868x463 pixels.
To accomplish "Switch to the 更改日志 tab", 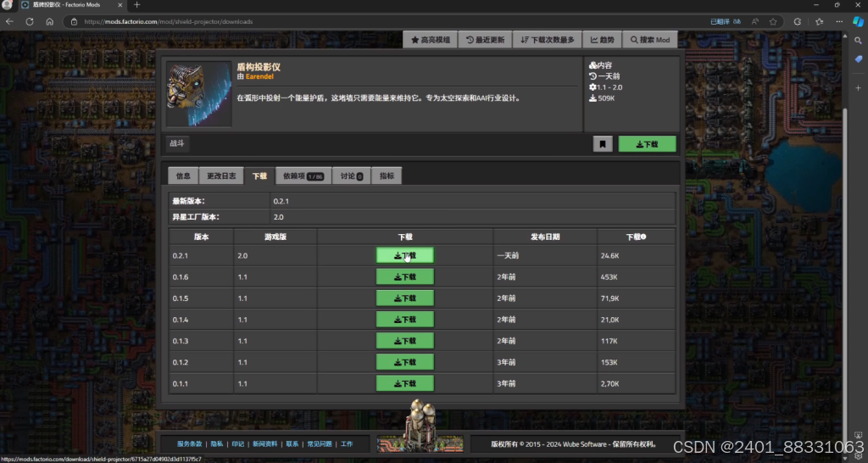I will tap(221, 176).
